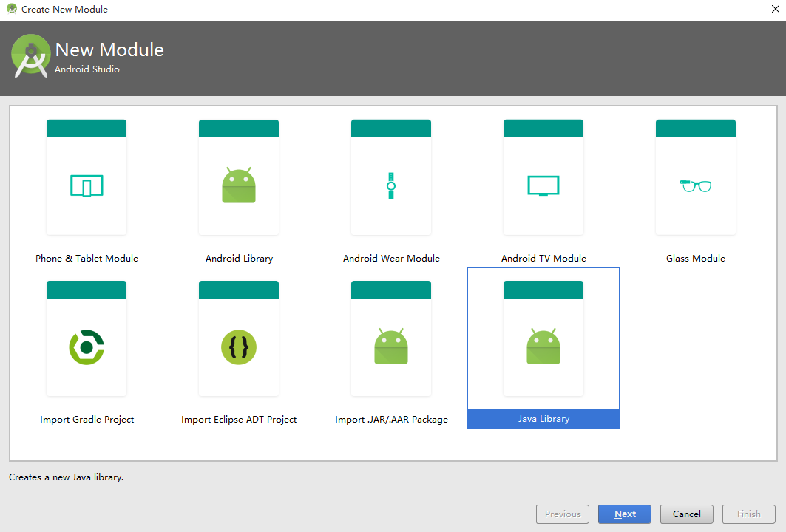Go to the next wizard step

(625, 514)
